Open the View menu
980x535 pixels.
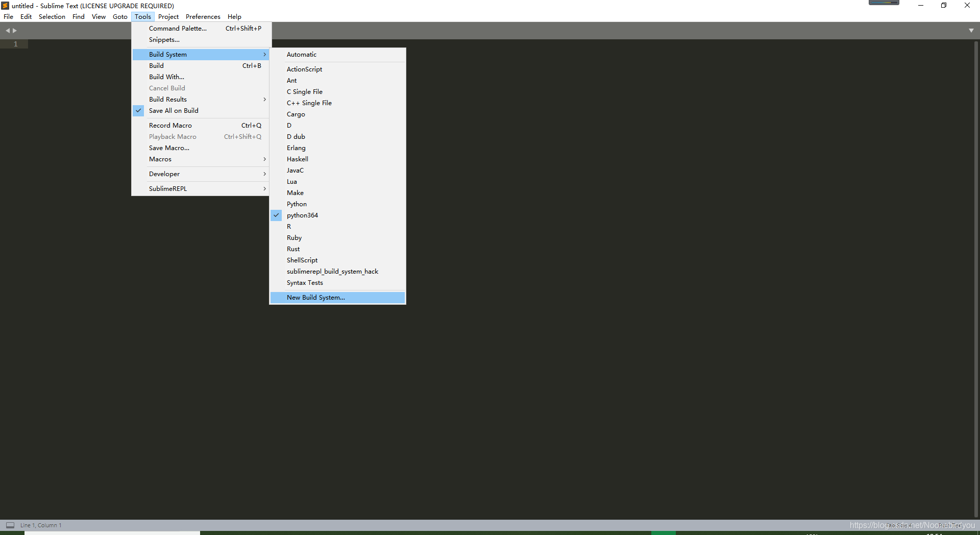point(99,17)
